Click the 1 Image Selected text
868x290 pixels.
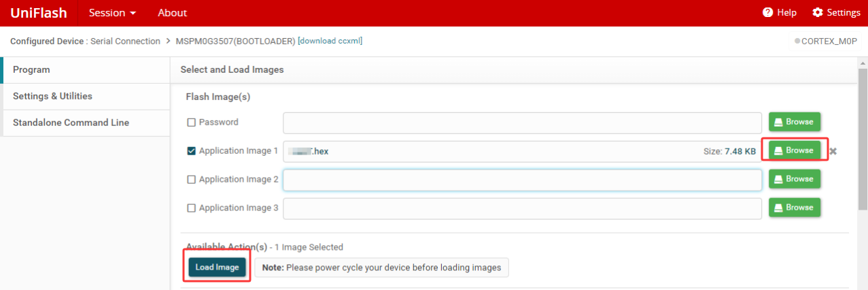309,247
